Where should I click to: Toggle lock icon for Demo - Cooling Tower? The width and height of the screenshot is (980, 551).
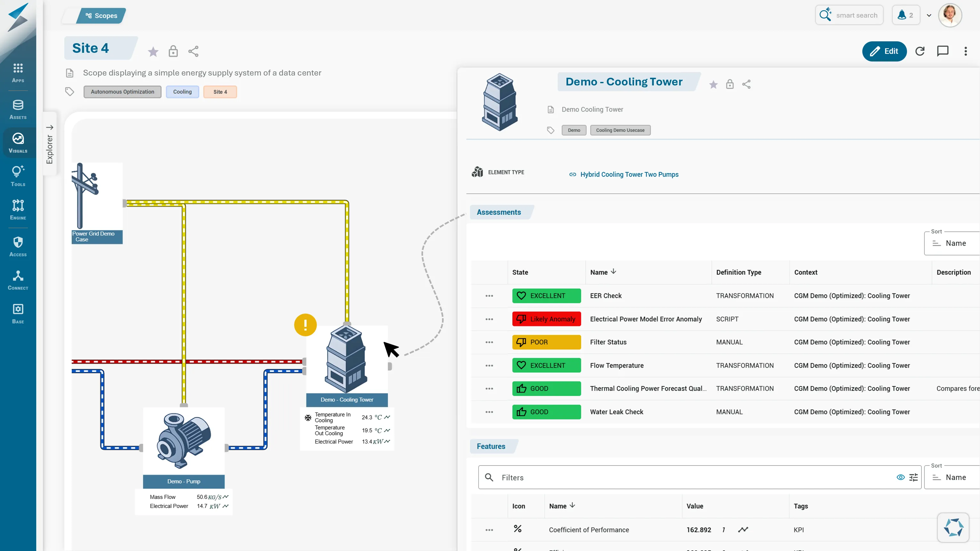click(x=729, y=84)
